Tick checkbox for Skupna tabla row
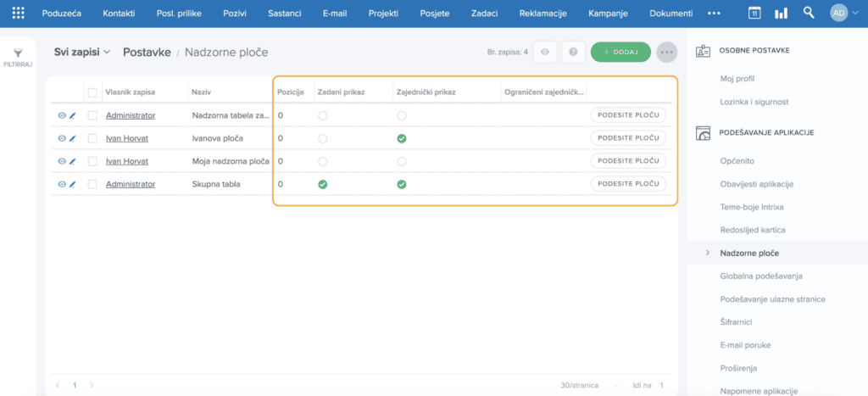This screenshot has width=868, height=396. click(92, 184)
